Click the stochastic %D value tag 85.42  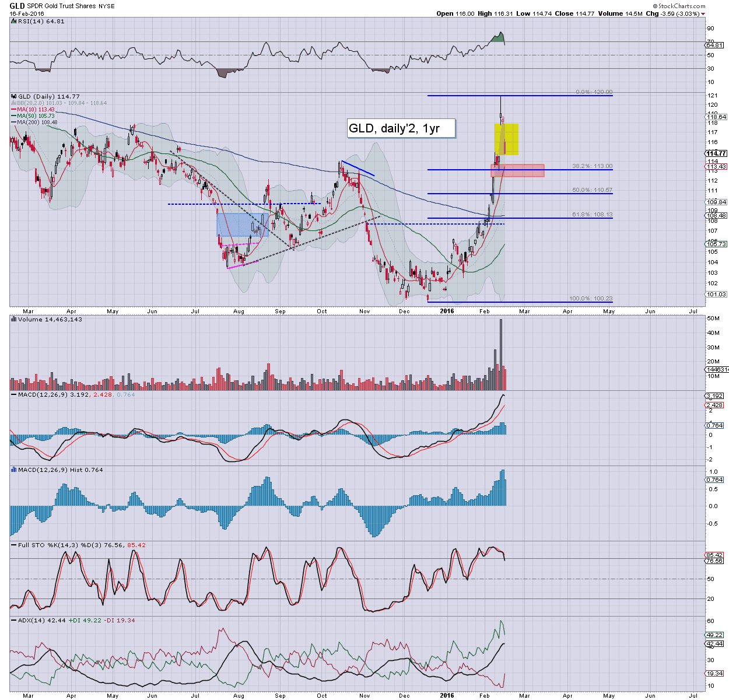point(714,555)
